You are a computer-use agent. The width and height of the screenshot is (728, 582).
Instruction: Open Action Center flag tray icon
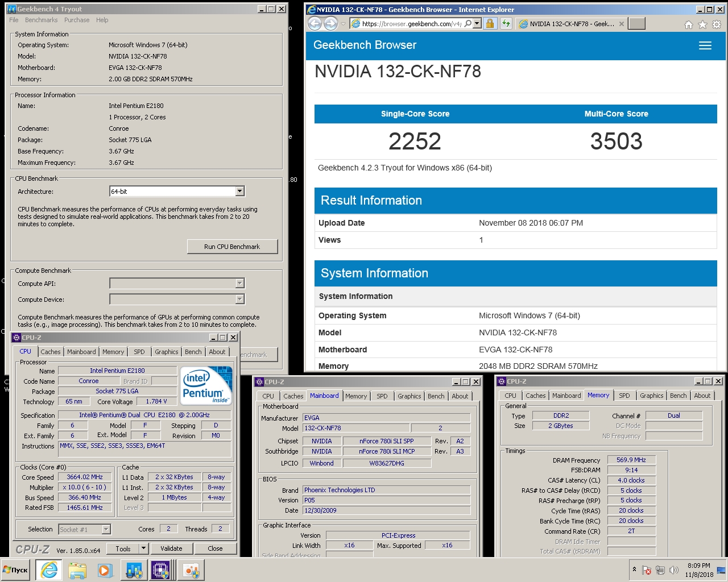(x=647, y=570)
